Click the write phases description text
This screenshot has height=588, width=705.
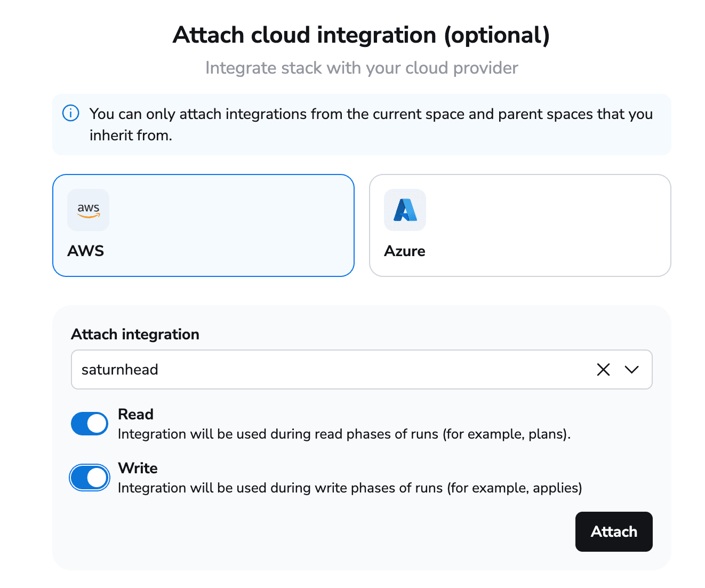point(350,488)
